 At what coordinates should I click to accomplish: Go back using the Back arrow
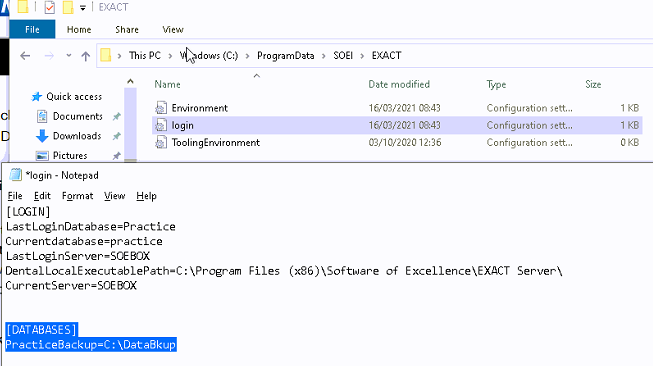coord(25,55)
